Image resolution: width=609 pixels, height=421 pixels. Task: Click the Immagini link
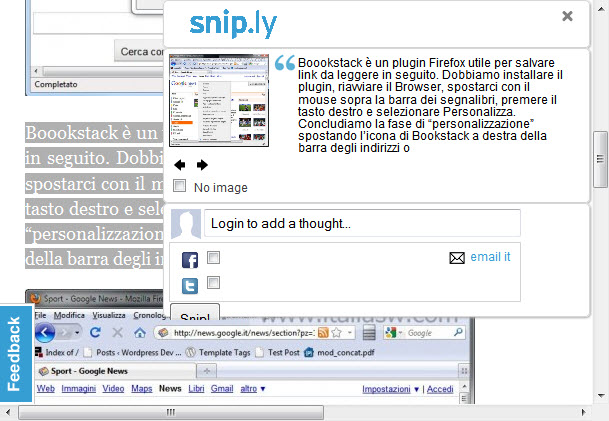click(x=78, y=388)
